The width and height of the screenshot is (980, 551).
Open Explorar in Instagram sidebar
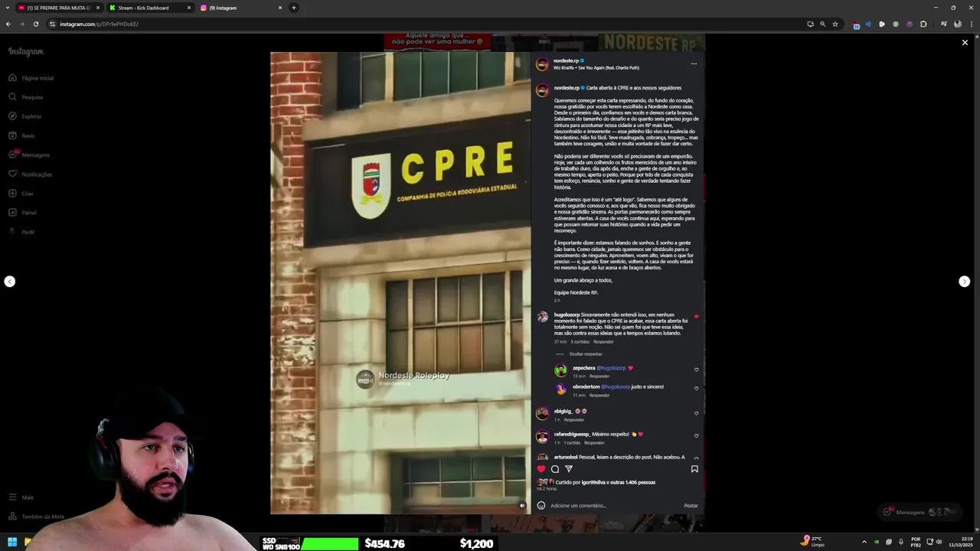tap(24, 116)
